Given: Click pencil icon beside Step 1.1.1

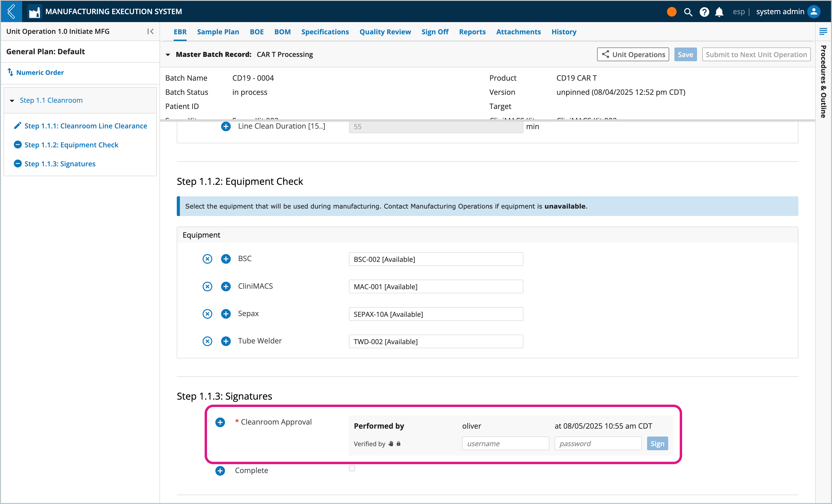Looking at the screenshot, I should point(18,126).
